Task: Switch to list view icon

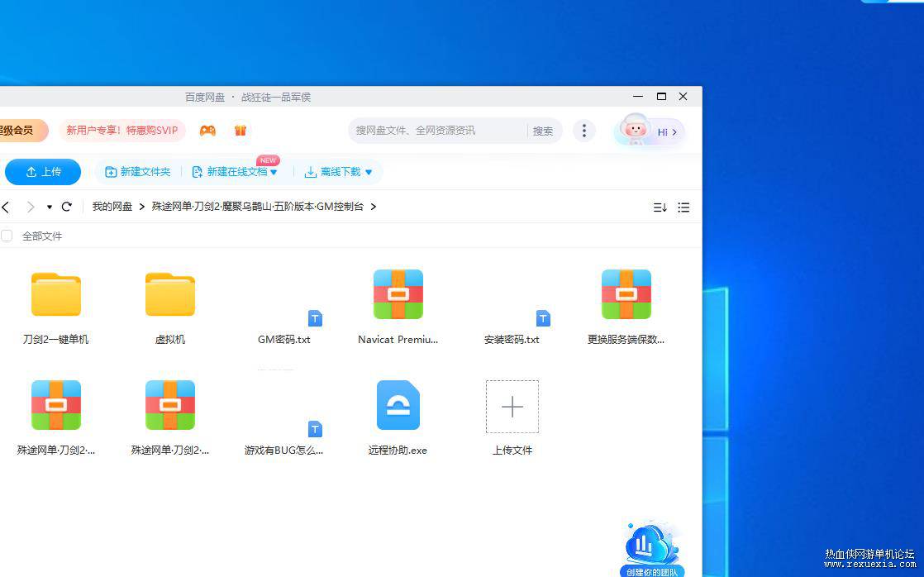Action: tap(683, 207)
